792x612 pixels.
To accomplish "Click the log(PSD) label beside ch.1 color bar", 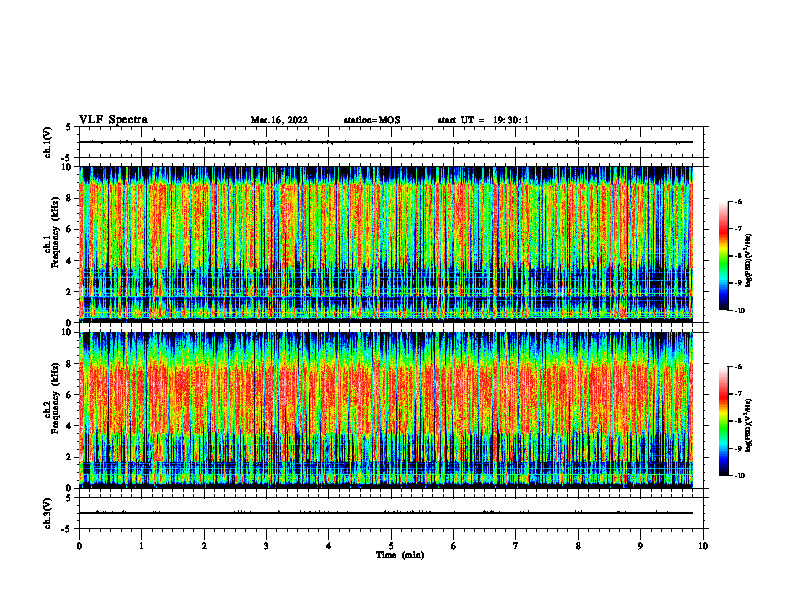I will [x=749, y=261].
